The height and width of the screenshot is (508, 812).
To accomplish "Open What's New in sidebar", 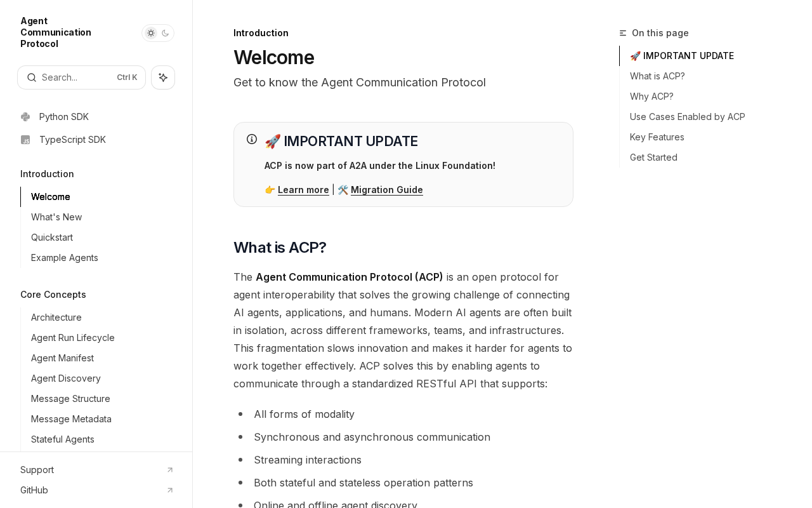I will 56,217.
